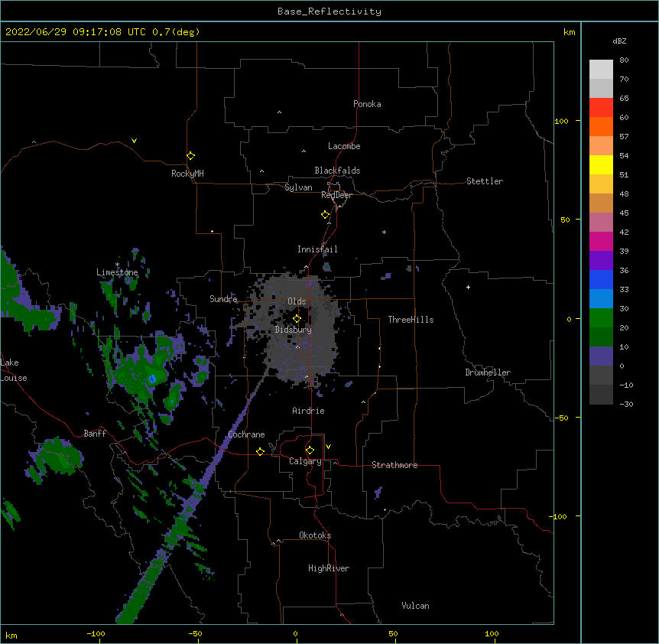Click the HighRiver label
Screen dimensions: 659x644
tap(329, 568)
